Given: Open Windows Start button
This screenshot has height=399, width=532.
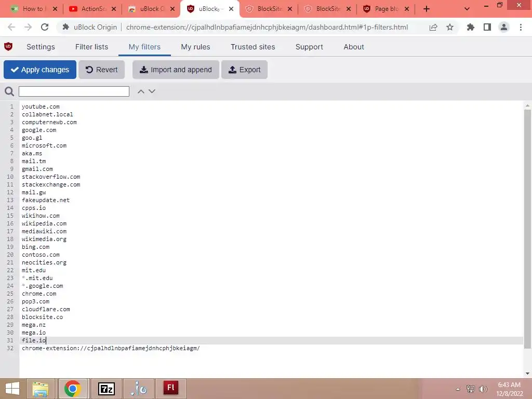Looking at the screenshot, I should (12, 389).
